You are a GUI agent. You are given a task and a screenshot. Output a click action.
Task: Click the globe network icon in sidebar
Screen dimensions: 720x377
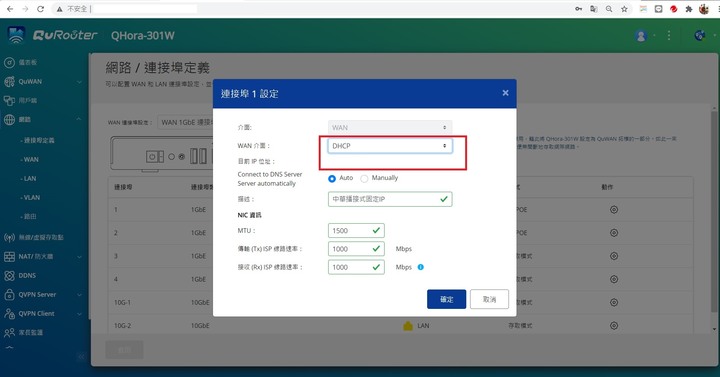[9, 119]
